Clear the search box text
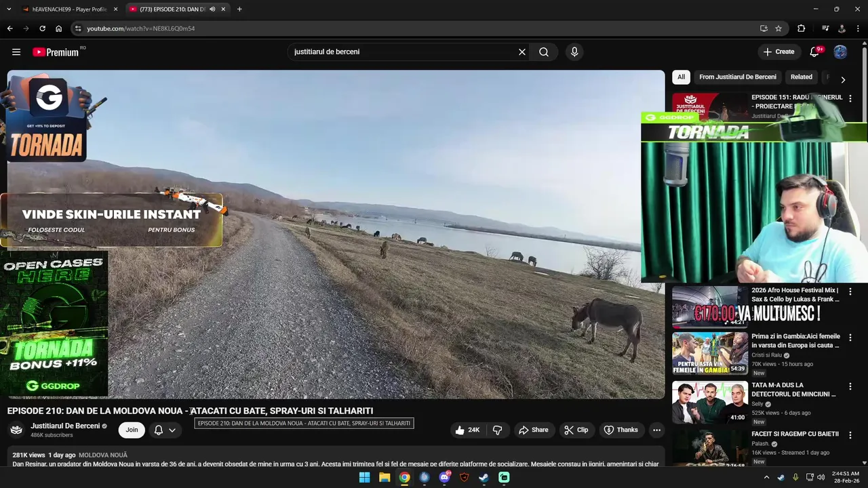The width and height of the screenshot is (868, 488). 522,52
